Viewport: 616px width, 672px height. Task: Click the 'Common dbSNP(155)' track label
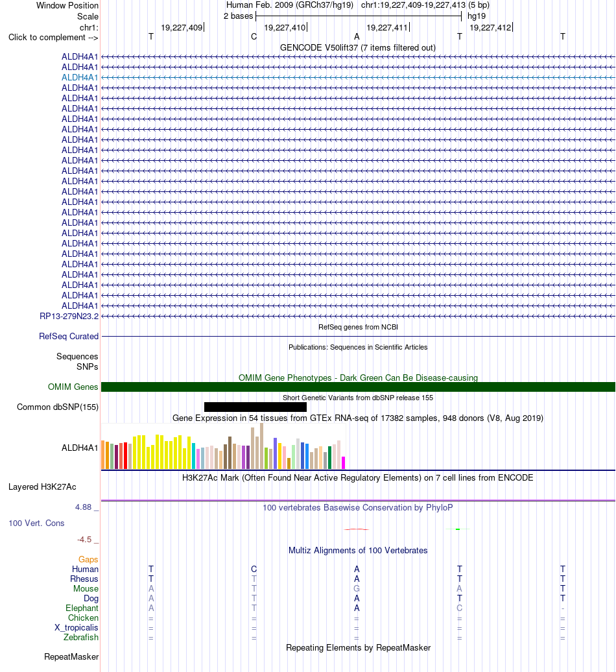[58, 407]
